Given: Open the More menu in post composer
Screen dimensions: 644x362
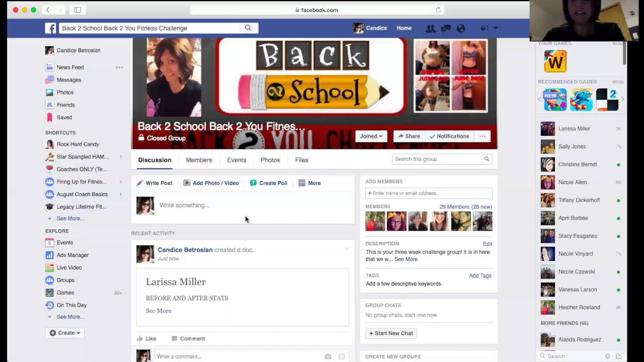Looking at the screenshot, I should pos(309,183).
